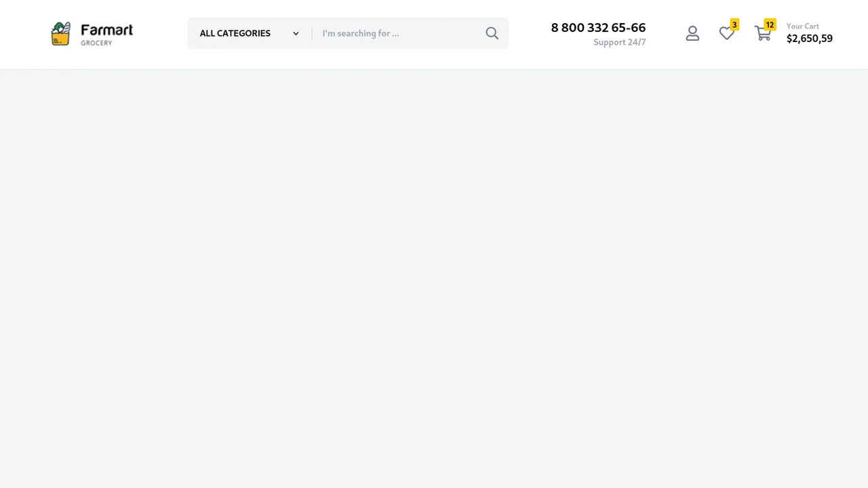Screen dimensions: 868x488
Task: Click the phone number 8 800 332 65-66
Action: click(x=598, y=28)
